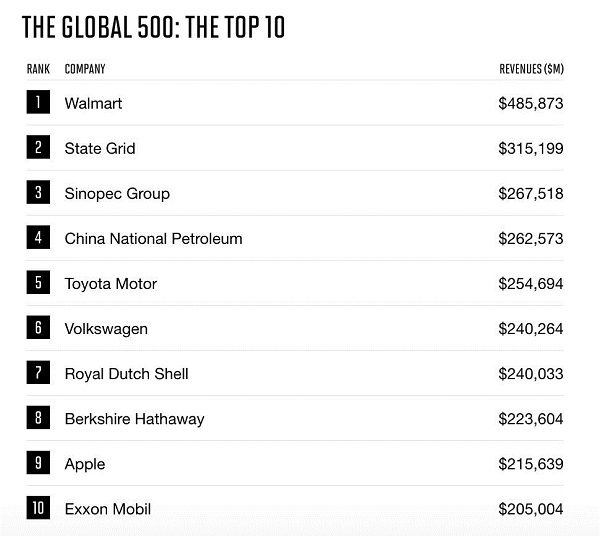Open the Apple company name
The height and width of the screenshot is (536, 600).
pos(85,464)
